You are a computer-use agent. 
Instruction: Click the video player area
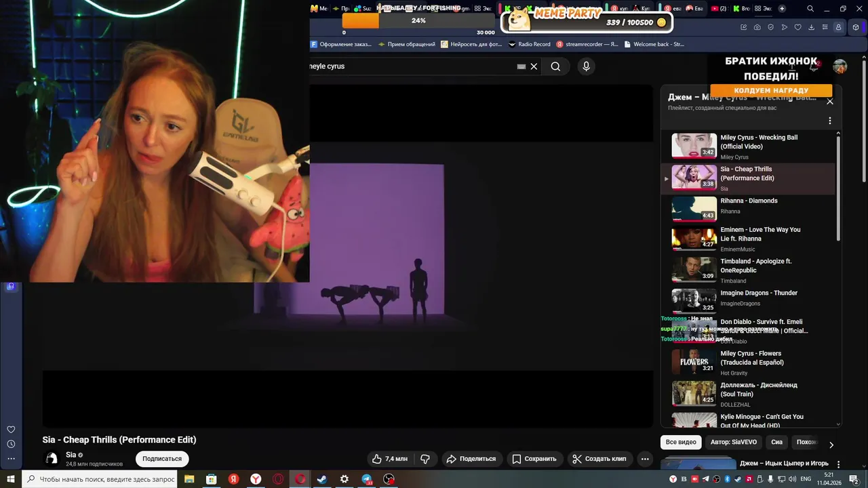pyautogui.click(x=348, y=256)
